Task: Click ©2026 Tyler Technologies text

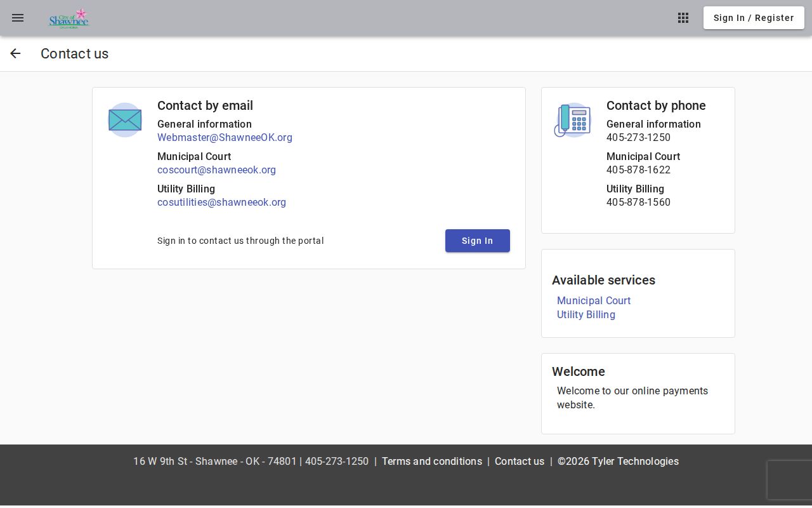Action: (618, 462)
